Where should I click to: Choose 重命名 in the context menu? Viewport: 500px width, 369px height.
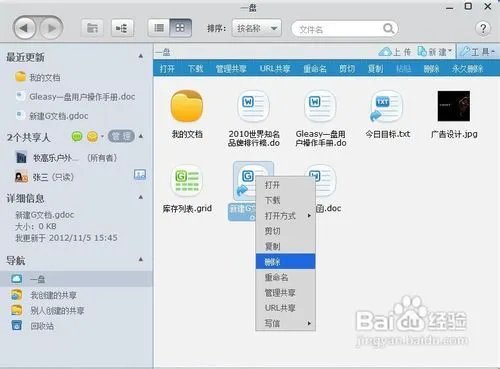pyautogui.click(x=285, y=277)
